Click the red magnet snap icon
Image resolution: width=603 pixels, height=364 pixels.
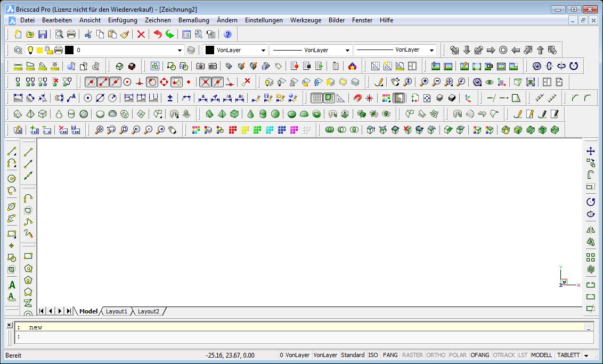(357, 98)
